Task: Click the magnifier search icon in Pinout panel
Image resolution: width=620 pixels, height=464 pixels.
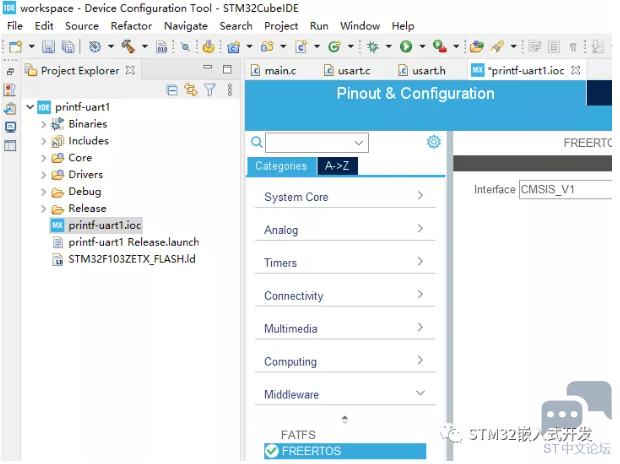Action: tap(257, 142)
